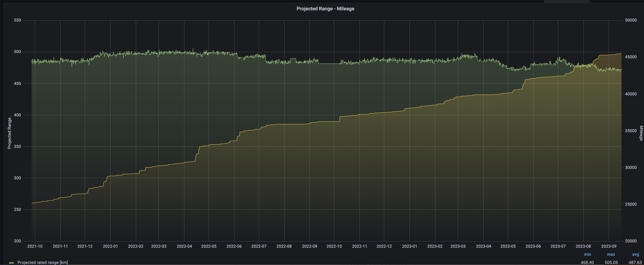
Task: Click the 2022-06 x-axis label
Action: coord(234,246)
